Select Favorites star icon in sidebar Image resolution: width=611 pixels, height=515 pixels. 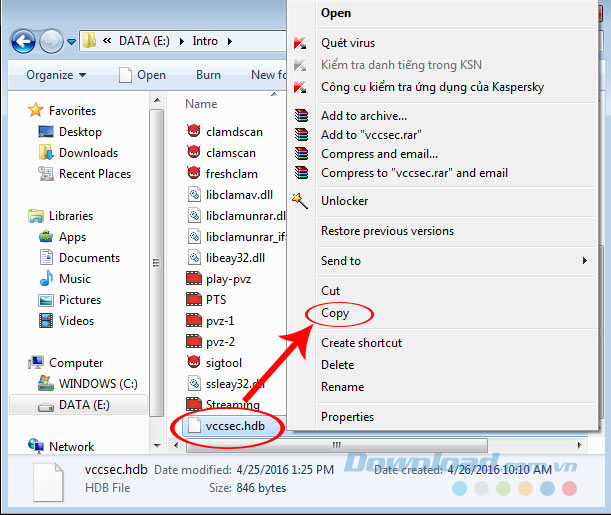[x=35, y=110]
